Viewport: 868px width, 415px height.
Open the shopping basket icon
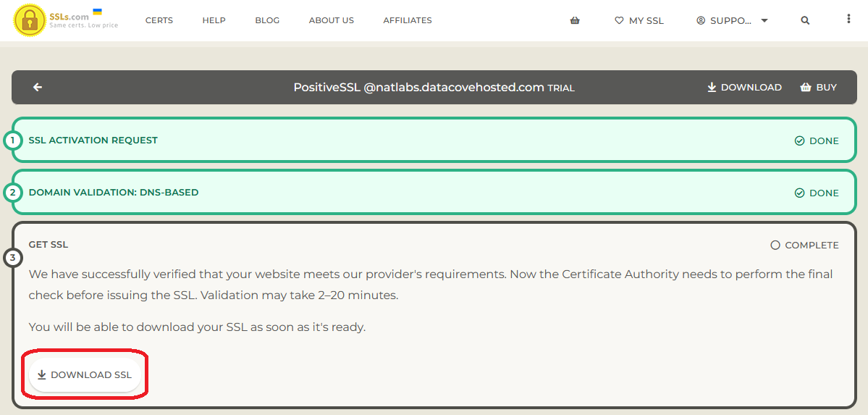[x=575, y=20]
